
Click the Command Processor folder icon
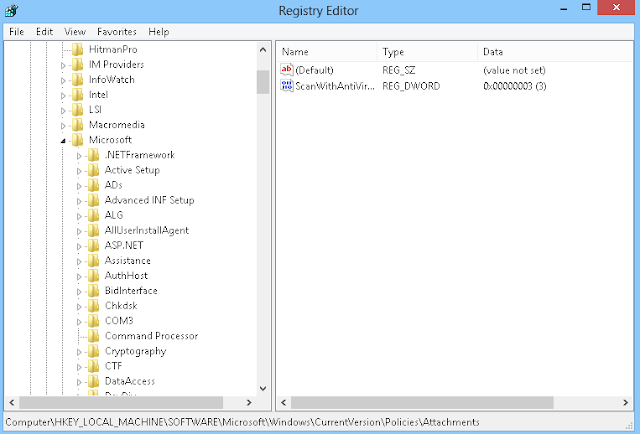tap(93, 336)
